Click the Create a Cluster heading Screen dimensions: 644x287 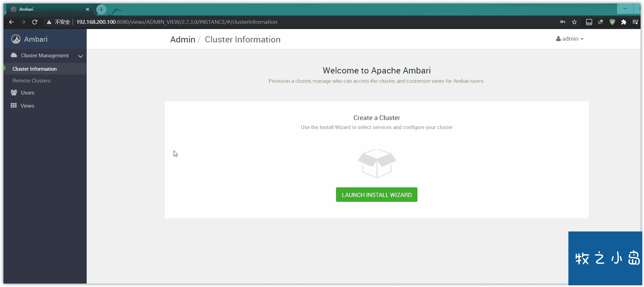click(x=377, y=118)
